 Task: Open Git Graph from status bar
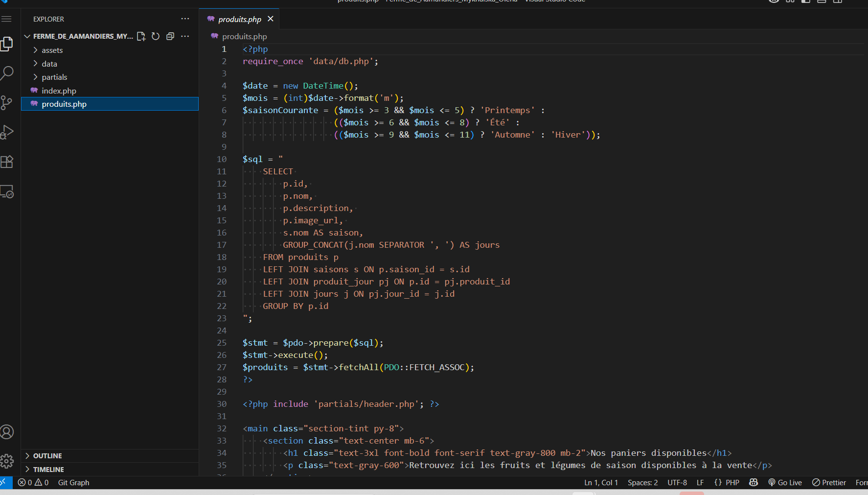pos(73,482)
